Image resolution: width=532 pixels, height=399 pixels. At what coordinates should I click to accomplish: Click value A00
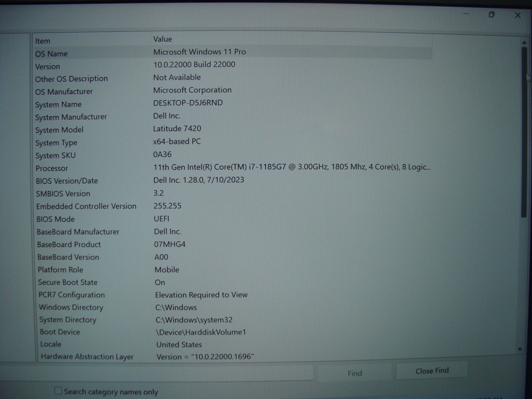pos(161,257)
